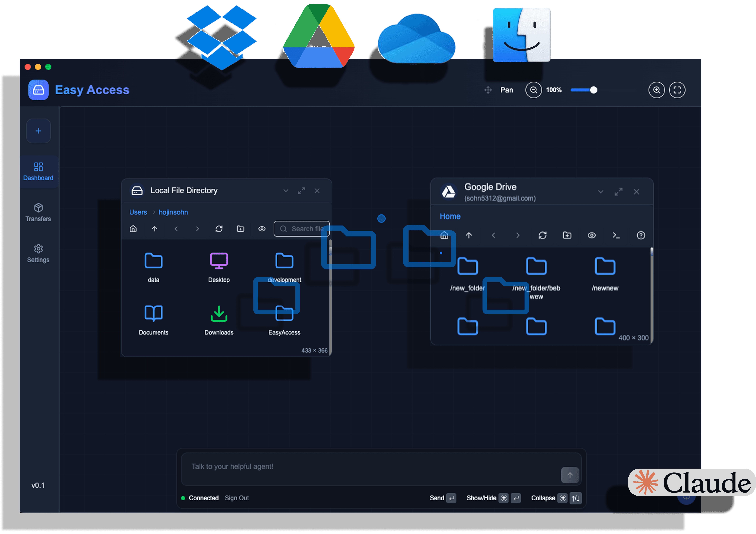
Task: Click the Users breadcrumb in Local File Directory
Action: (x=138, y=212)
